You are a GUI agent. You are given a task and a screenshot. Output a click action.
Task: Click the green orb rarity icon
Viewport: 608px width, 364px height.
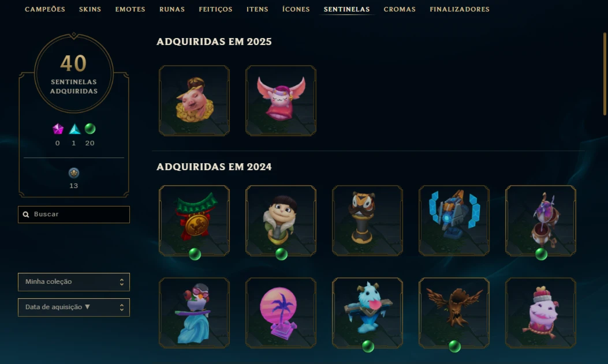pos(90,129)
